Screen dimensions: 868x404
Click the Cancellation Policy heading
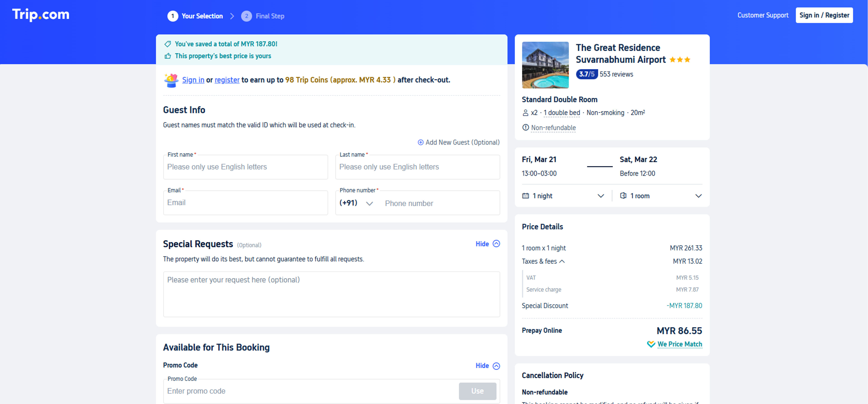click(553, 375)
